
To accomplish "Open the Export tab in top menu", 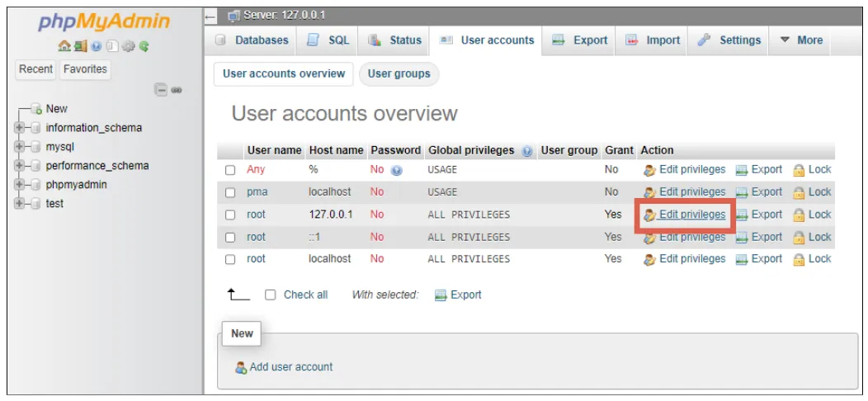I will click(579, 40).
